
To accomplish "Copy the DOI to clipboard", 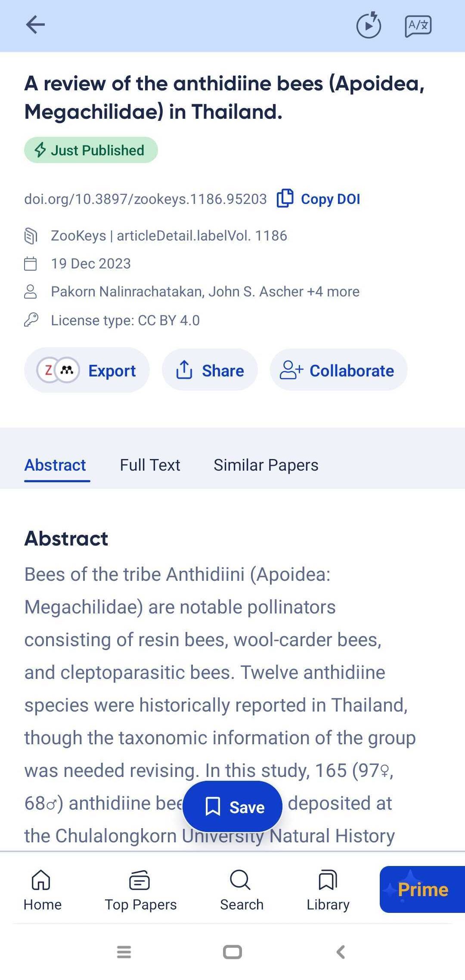I will tap(319, 199).
